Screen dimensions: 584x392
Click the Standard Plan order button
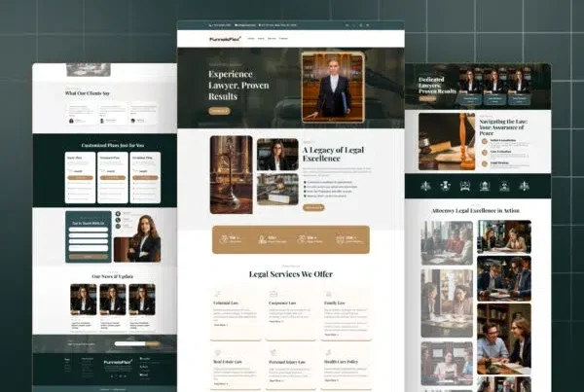[x=113, y=178]
